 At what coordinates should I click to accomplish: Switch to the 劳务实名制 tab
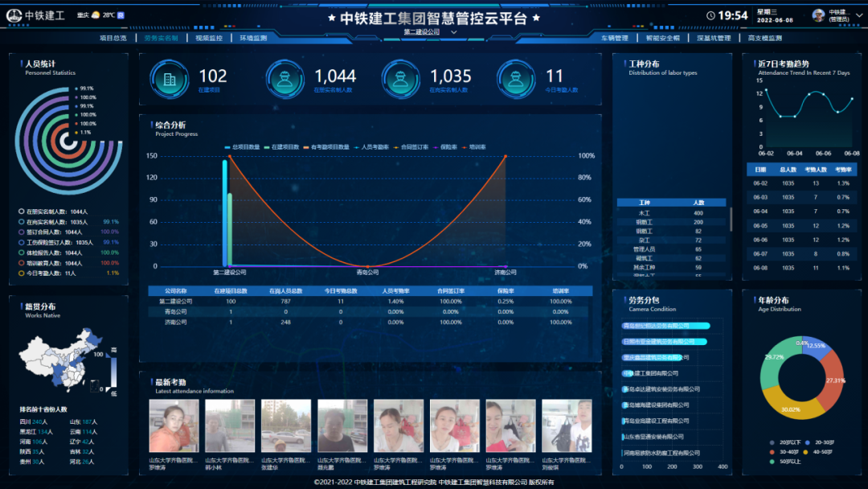click(161, 39)
